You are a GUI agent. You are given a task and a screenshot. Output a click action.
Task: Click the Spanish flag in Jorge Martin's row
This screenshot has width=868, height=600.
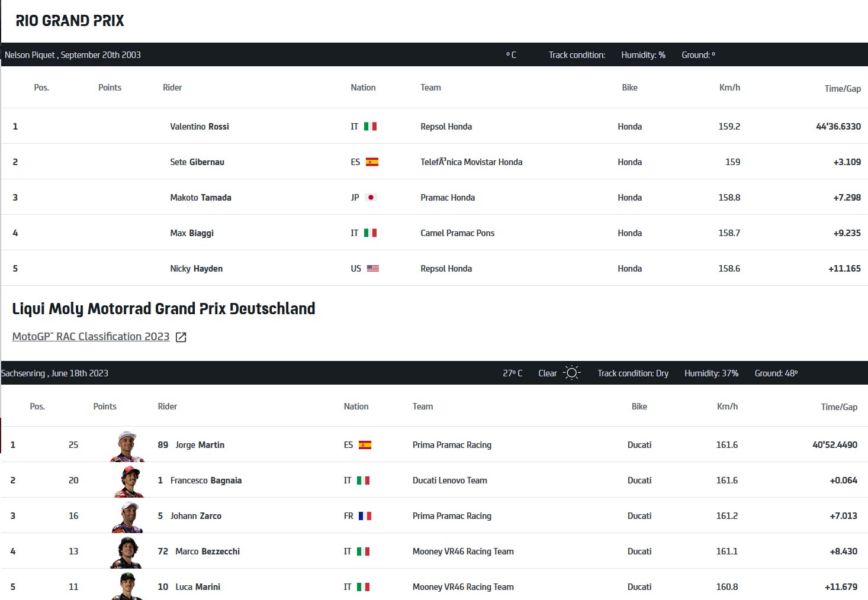[x=365, y=445]
